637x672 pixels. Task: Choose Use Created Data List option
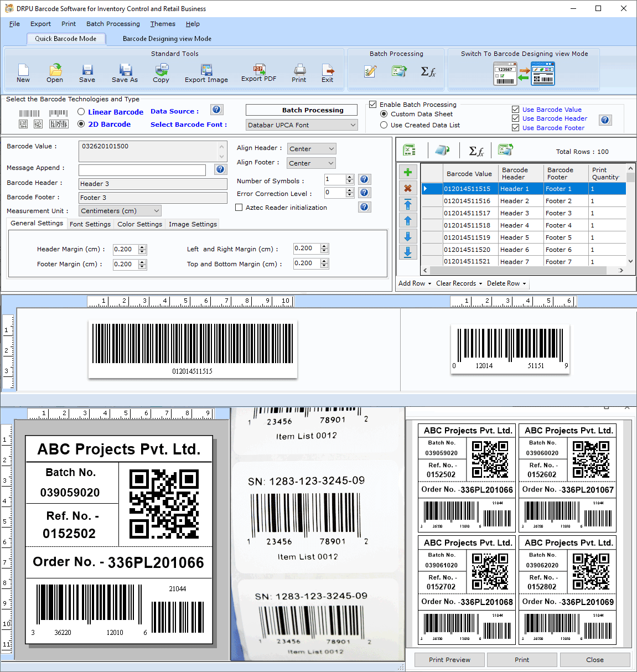[x=384, y=125]
